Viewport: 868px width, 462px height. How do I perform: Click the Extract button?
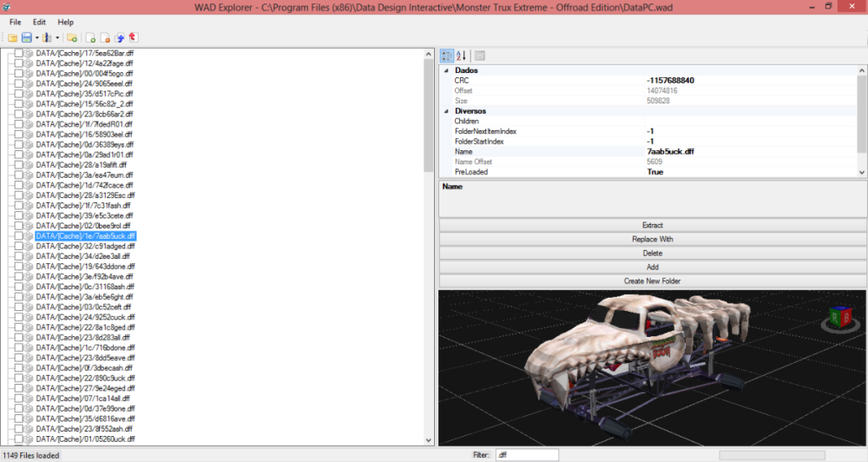[653, 225]
